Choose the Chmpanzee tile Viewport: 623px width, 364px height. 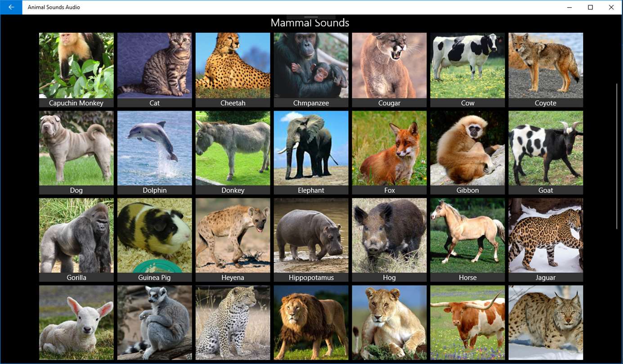(311, 70)
